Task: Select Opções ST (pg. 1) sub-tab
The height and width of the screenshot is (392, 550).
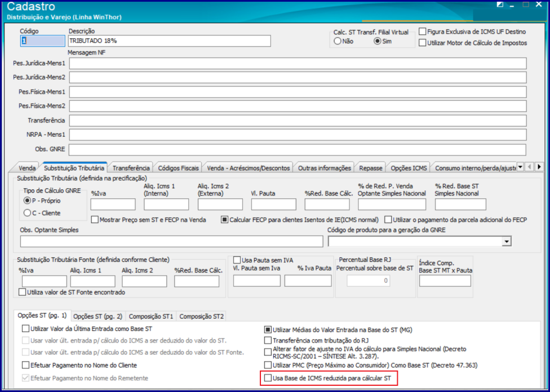Action: (x=42, y=315)
